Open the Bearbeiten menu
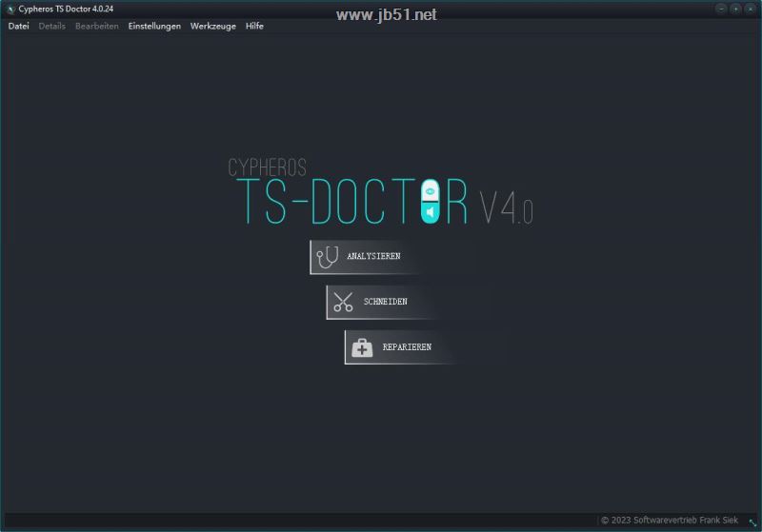Viewport: 762px width, 532px height. (97, 27)
